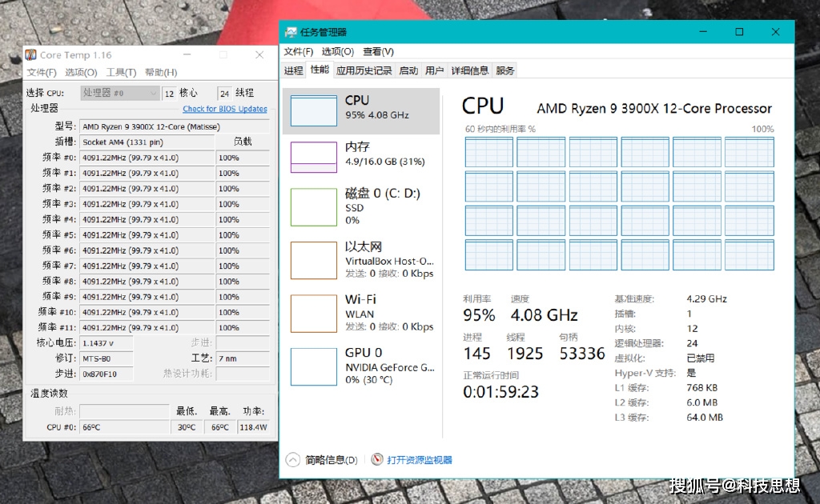Screen dimensions: 820x504
Task: Open Core Temp Help menu
Action: 161,73
